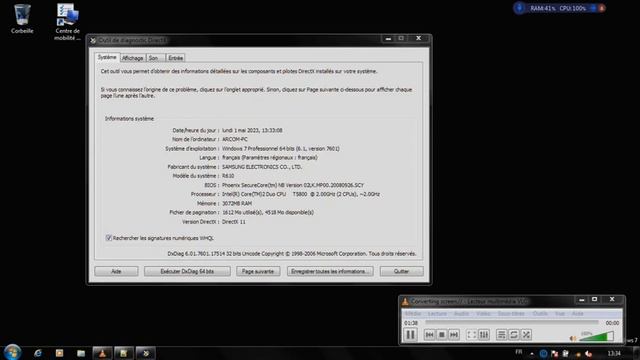
Task: Click the Quitter button
Action: 402,271
